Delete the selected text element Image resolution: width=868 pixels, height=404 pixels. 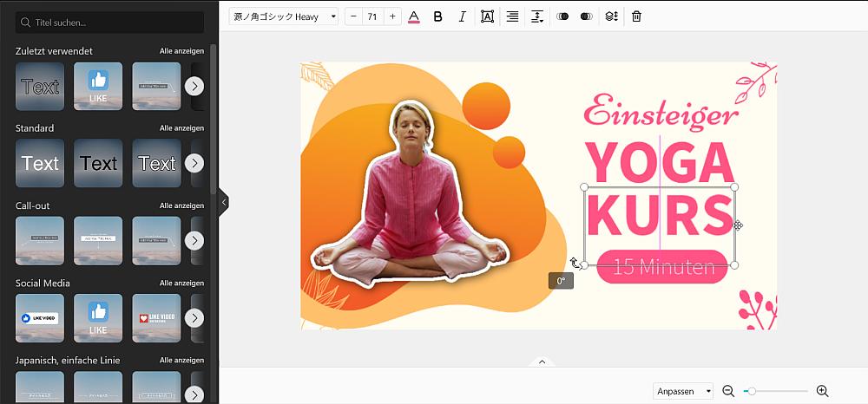tap(636, 16)
